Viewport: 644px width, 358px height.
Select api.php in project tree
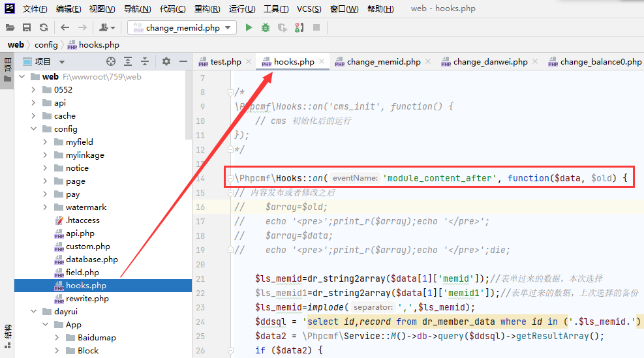[x=80, y=233]
